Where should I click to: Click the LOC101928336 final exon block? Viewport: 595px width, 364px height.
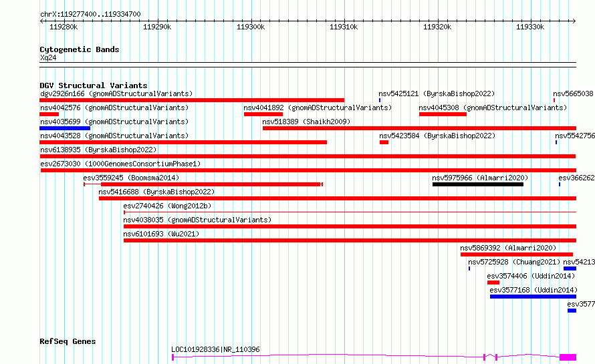pyautogui.click(x=568, y=357)
